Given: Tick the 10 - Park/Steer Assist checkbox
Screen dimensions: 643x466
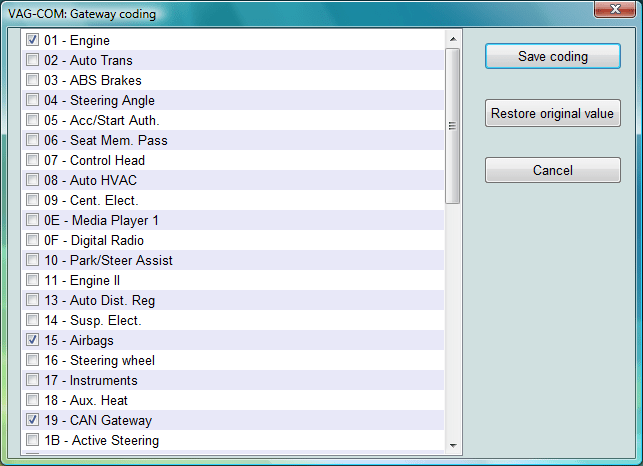Looking at the screenshot, I should point(32,260).
